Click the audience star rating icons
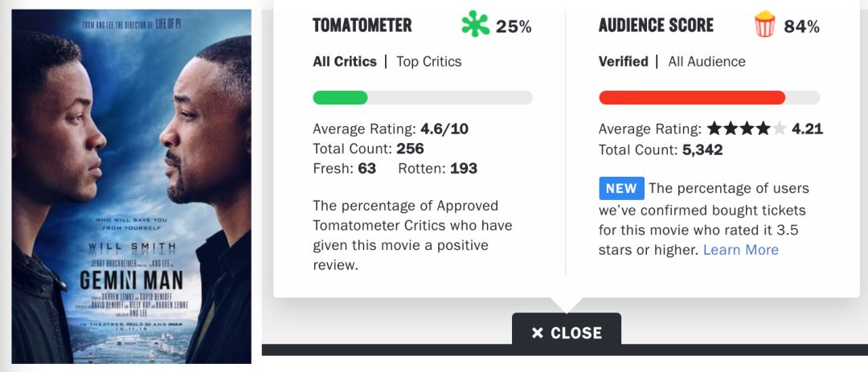 click(746, 129)
